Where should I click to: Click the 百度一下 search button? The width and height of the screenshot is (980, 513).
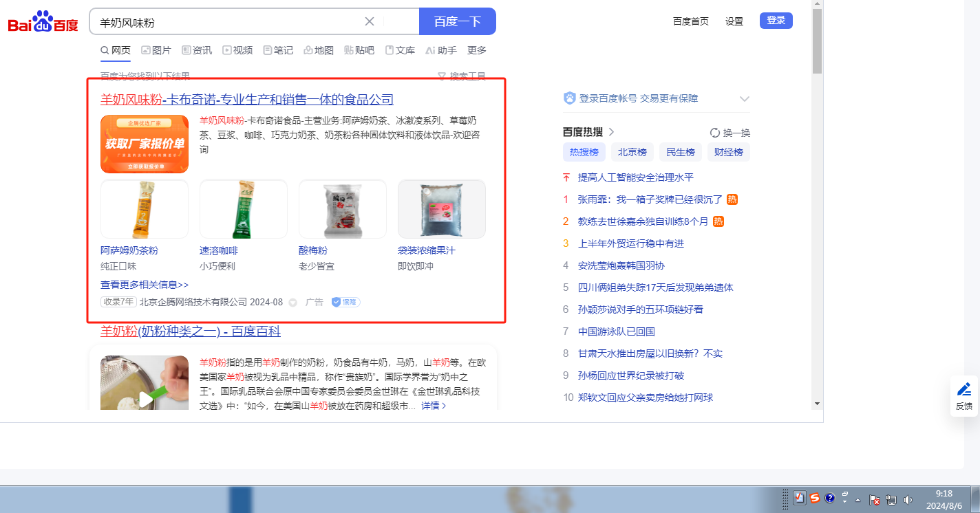pyautogui.click(x=458, y=21)
